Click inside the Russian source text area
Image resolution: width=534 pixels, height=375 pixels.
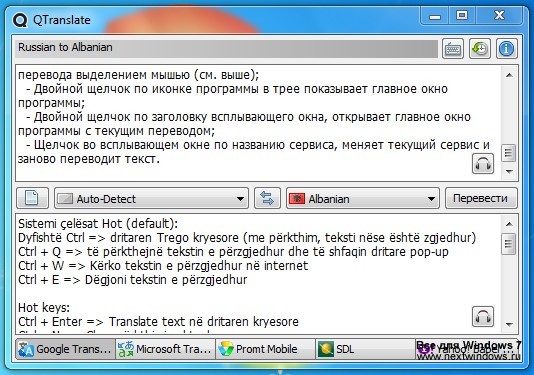coord(259,123)
